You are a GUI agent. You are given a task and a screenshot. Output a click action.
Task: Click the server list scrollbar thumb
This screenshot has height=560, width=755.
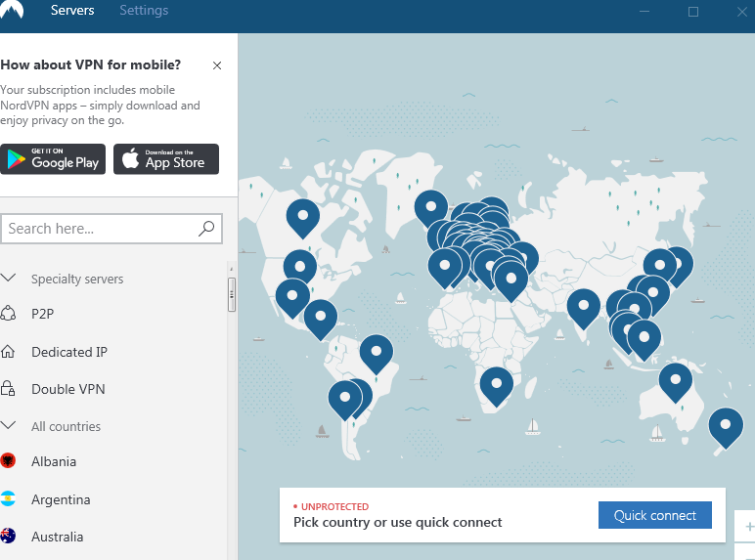coord(232,294)
